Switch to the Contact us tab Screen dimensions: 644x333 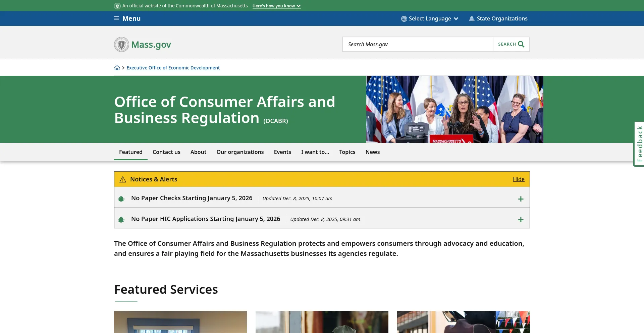tap(166, 152)
